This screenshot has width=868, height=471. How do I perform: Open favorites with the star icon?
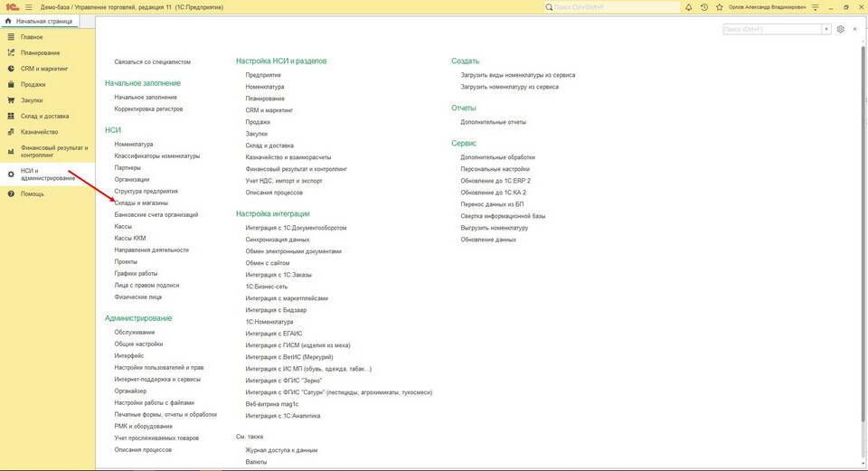point(719,7)
